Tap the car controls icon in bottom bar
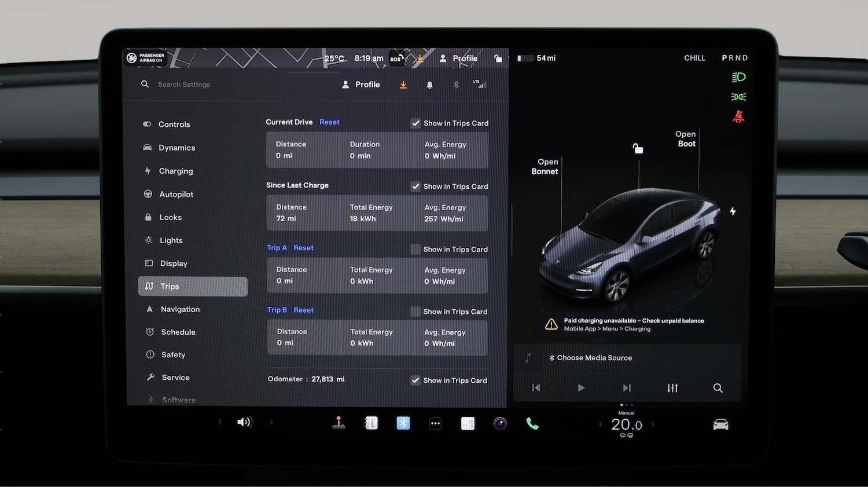868x487 pixels. pyautogui.click(x=720, y=425)
